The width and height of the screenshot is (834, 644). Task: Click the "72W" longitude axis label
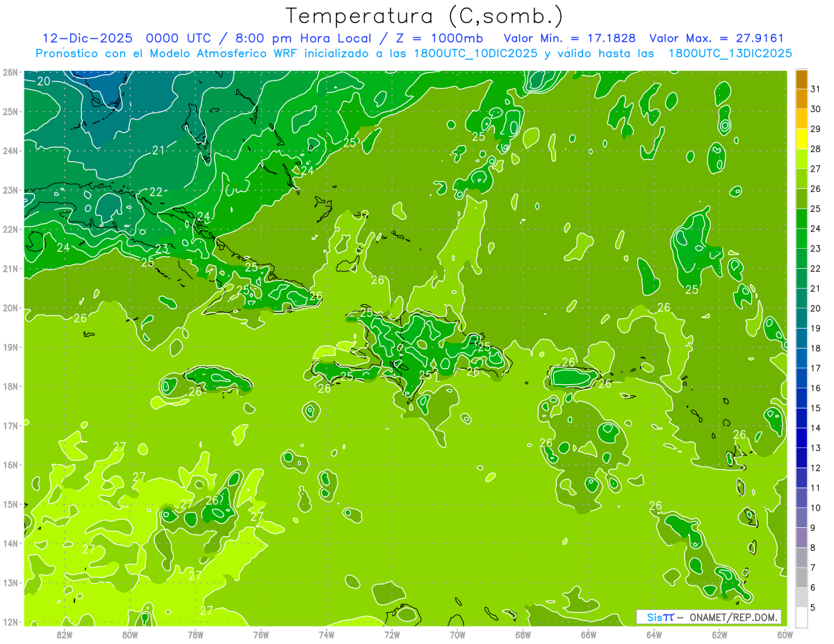392,634
